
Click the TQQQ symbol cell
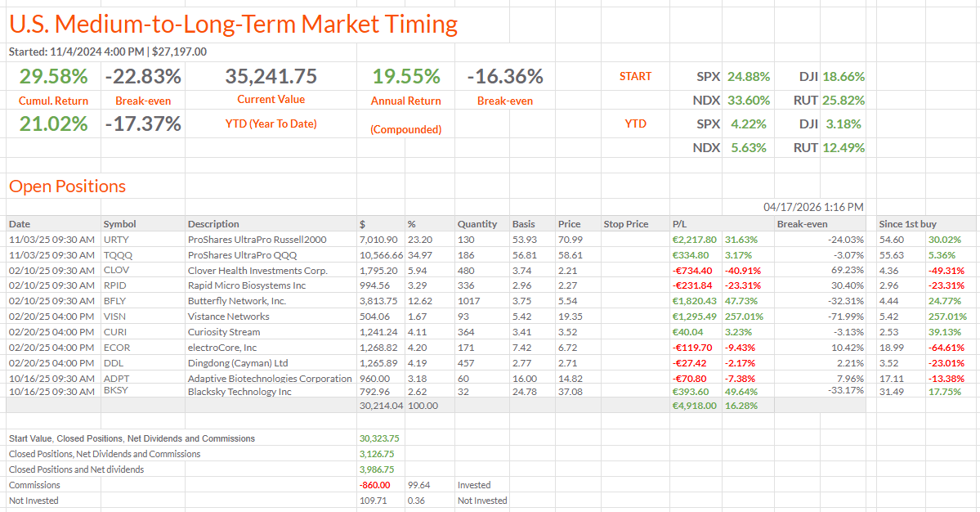tap(118, 255)
